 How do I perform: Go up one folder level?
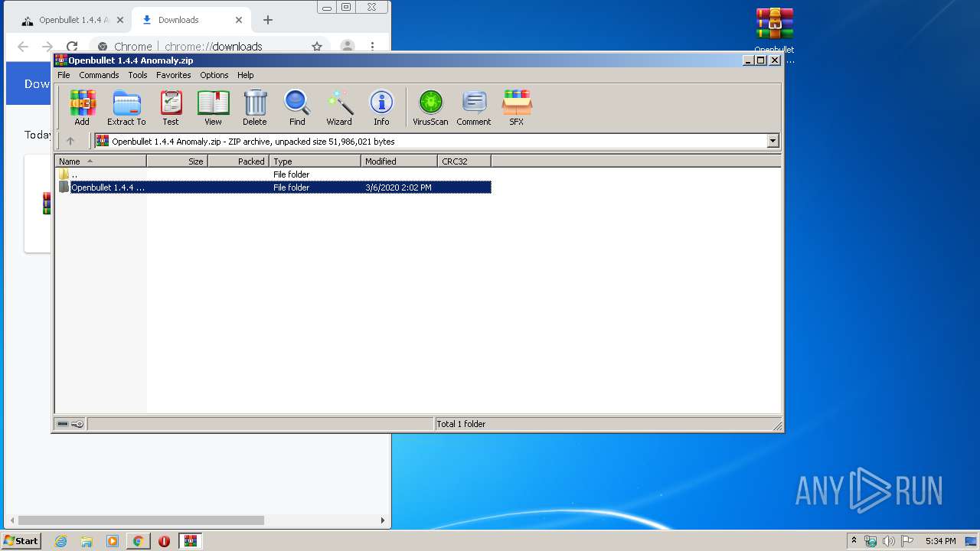(70, 141)
